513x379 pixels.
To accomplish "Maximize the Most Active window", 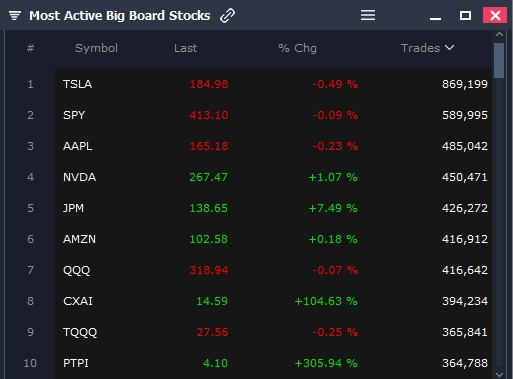I will (465, 15).
